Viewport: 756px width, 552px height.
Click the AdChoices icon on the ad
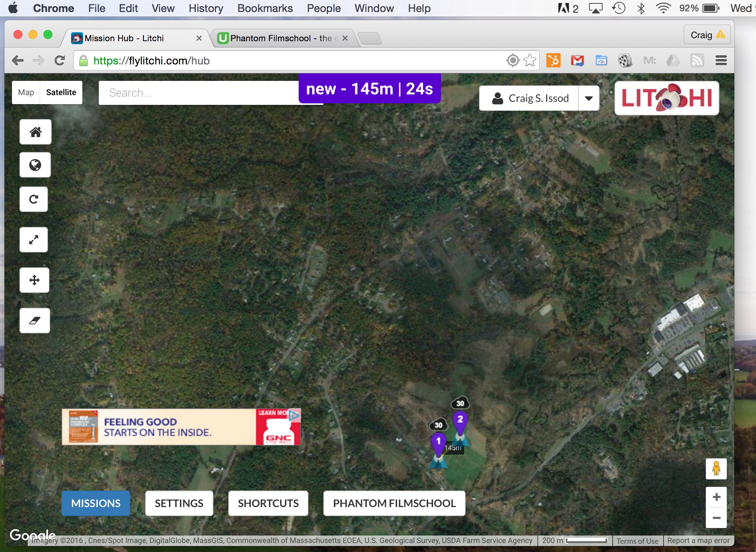(294, 415)
